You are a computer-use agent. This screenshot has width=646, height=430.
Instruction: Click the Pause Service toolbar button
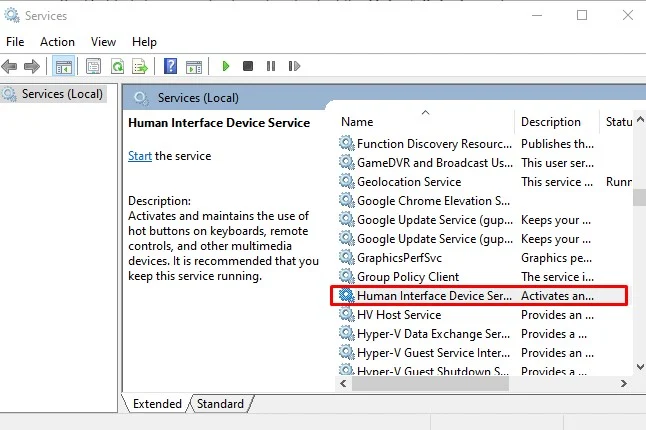tap(271, 66)
